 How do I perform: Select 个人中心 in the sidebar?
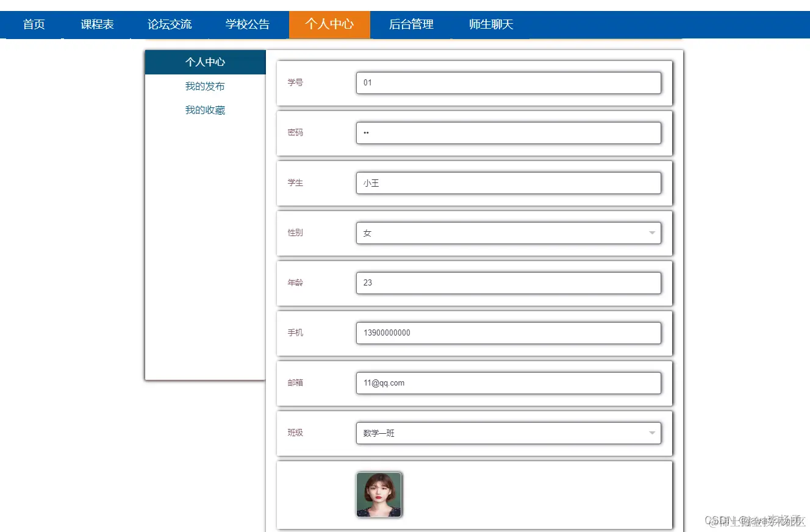[x=206, y=62]
